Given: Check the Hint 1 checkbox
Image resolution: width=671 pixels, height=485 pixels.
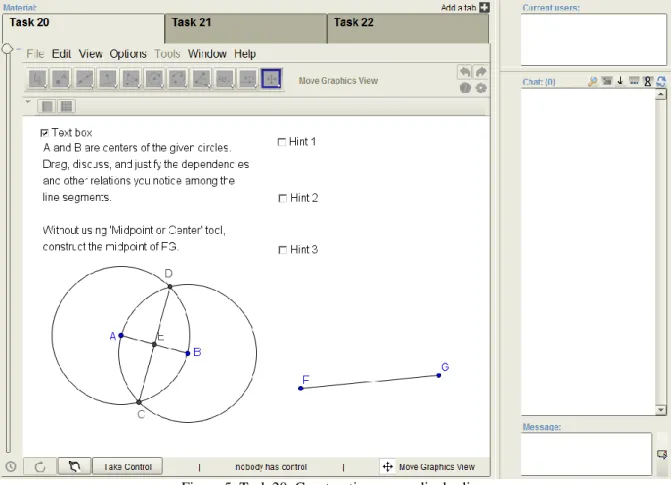Looking at the screenshot, I should tap(282, 142).
